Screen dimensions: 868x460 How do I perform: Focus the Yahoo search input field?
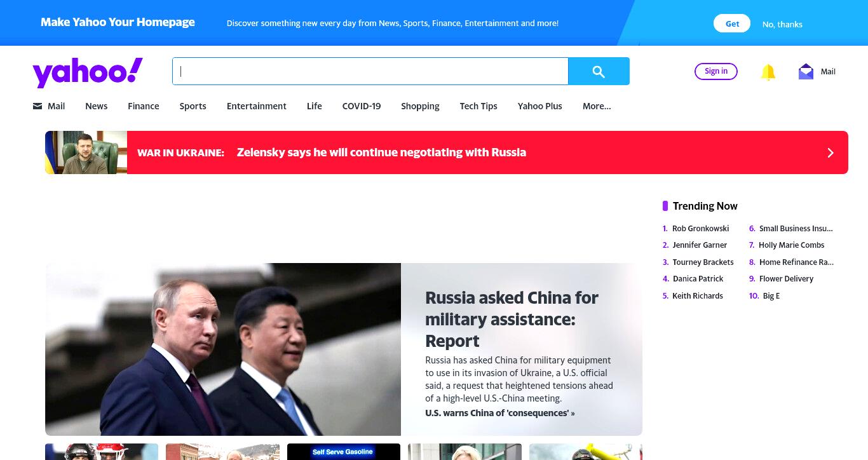click(x=370, y=71)
